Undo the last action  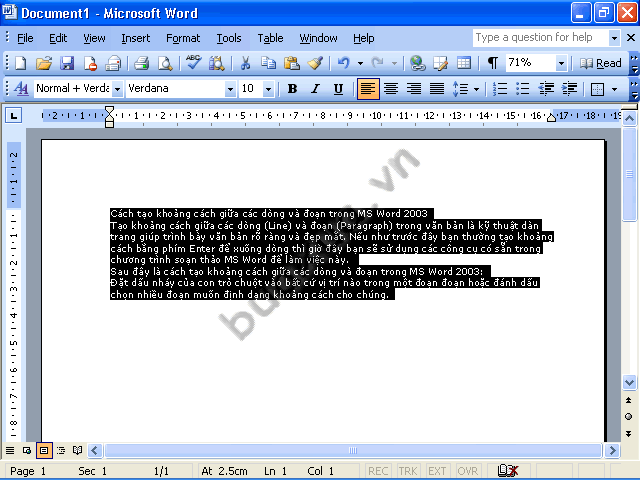click(344, 63)
